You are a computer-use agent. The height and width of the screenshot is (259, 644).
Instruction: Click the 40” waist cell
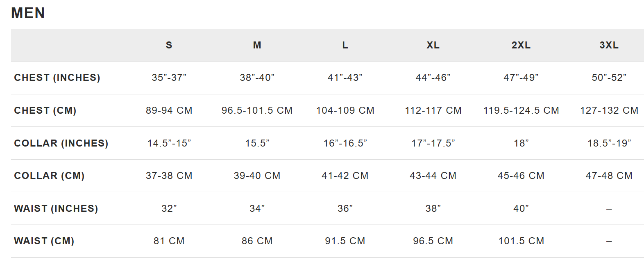[521, 209]
